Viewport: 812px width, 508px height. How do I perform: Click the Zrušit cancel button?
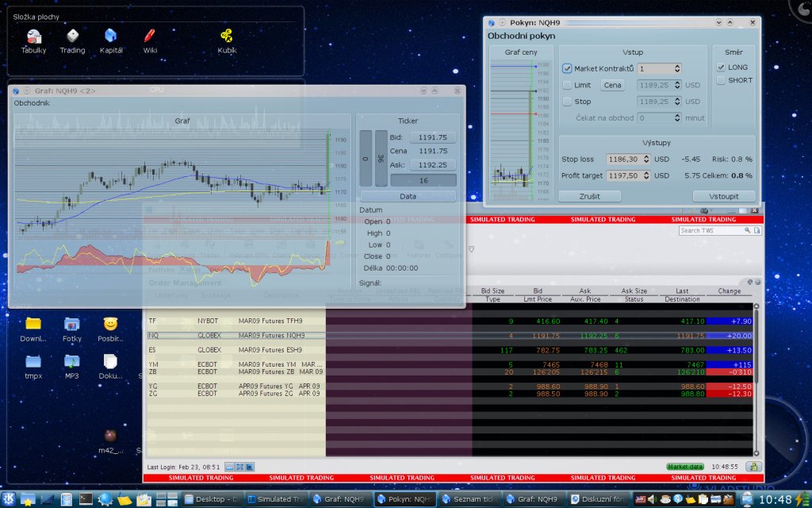click(589, 197)
